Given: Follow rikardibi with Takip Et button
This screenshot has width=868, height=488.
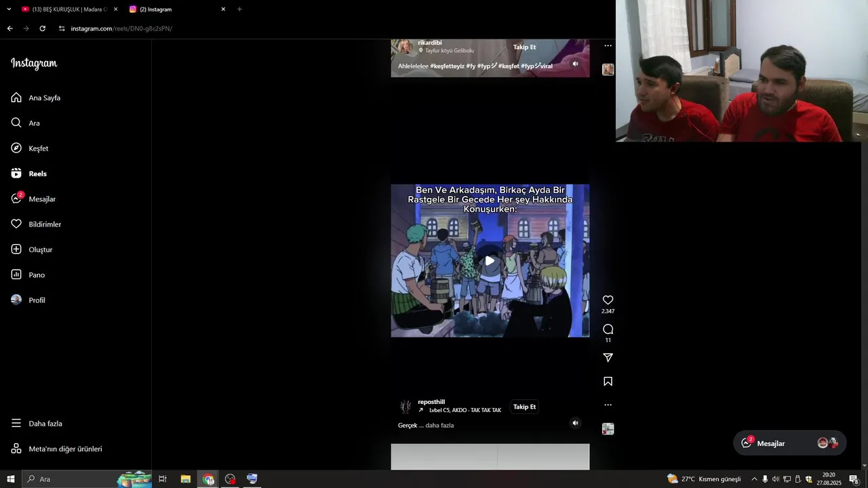Looking at the screenshot, I should [524, 47].
